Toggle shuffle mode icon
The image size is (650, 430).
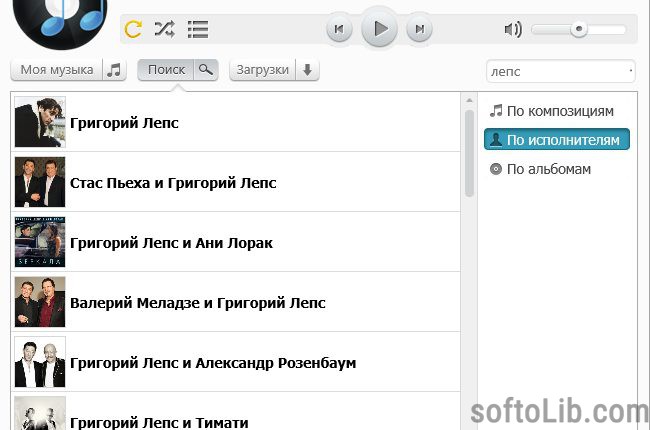[165, 29]
